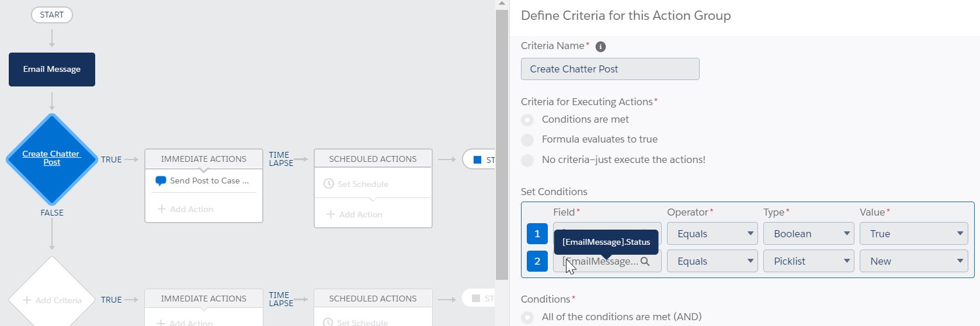Click the Create Chatter Post criteria link

click(51, 158)
